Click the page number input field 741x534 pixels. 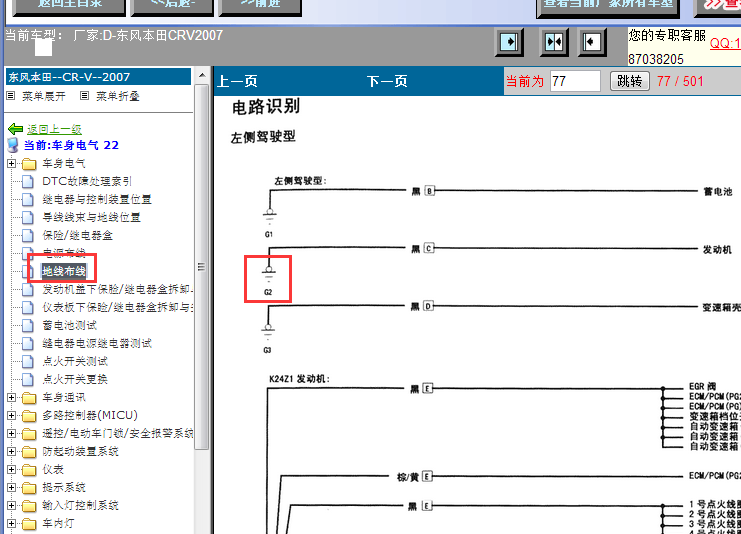(x=575, y=81)
